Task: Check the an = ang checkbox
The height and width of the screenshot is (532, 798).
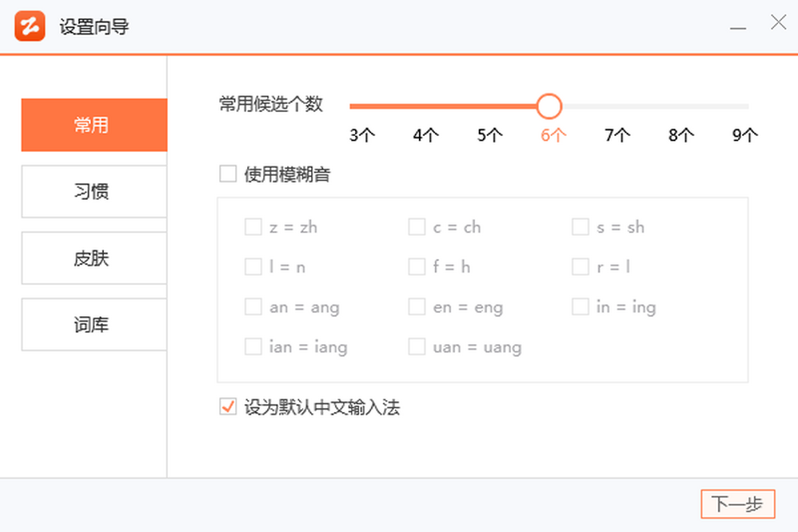Action: pos(253,307)
